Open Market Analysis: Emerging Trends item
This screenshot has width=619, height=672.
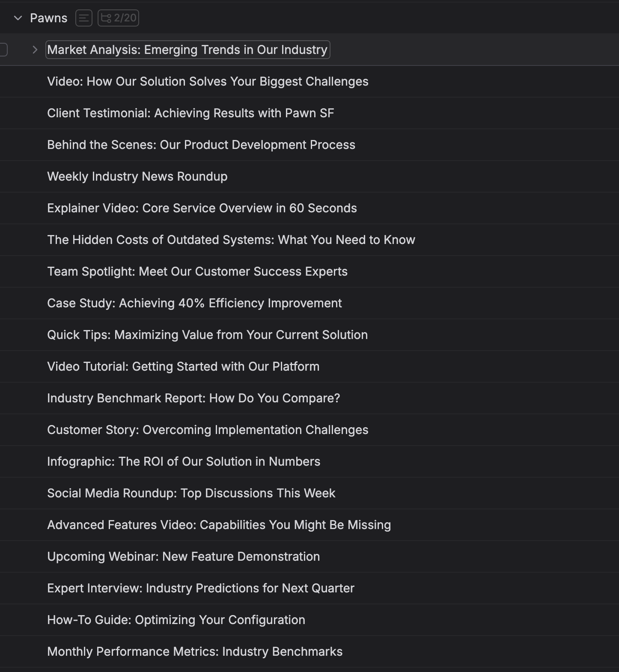[187, 50]
